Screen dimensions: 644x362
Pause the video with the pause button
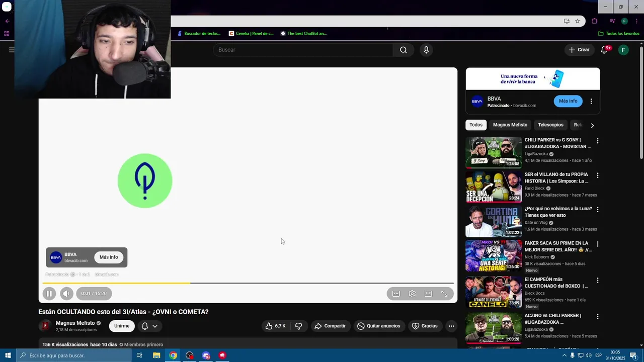tap(49, 294)
